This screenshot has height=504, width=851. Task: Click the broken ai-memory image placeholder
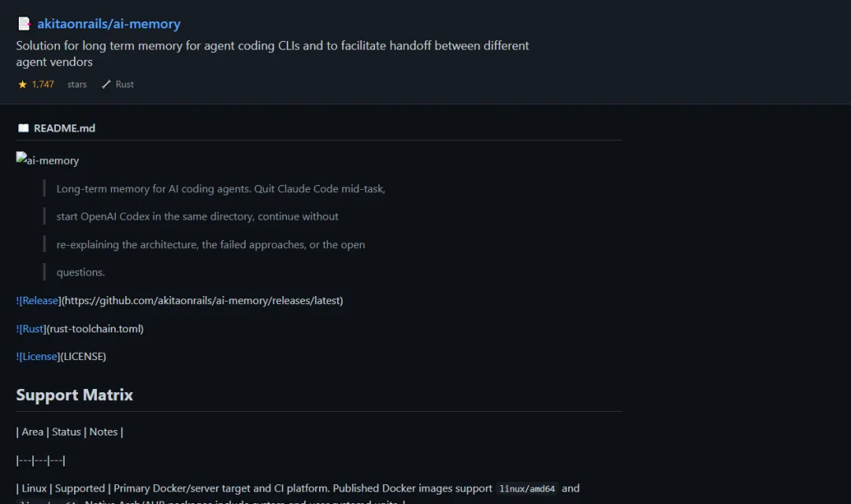tap(48, 160)
